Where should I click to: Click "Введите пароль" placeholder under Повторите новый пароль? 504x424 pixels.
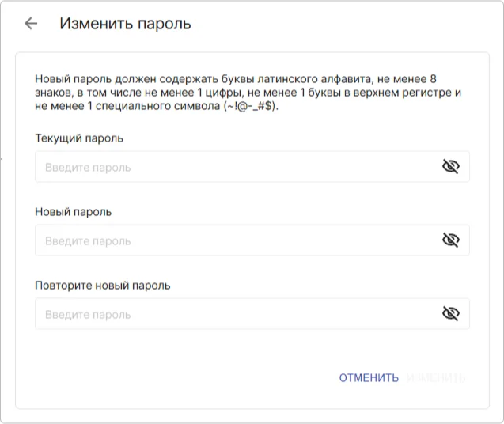point(88,315)
